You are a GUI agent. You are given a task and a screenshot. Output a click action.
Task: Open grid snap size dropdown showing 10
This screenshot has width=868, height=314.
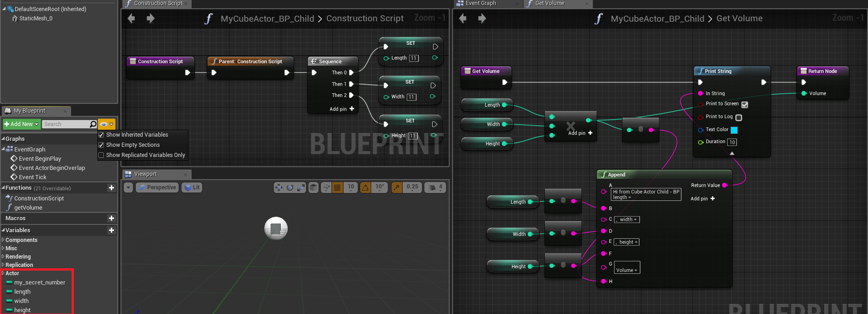pos(351,187)
